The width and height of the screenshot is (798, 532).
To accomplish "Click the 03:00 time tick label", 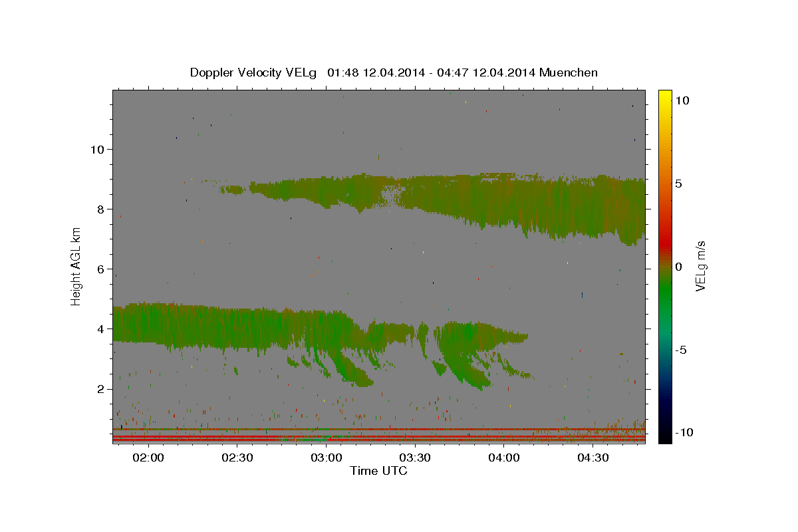I will (326, 458).
